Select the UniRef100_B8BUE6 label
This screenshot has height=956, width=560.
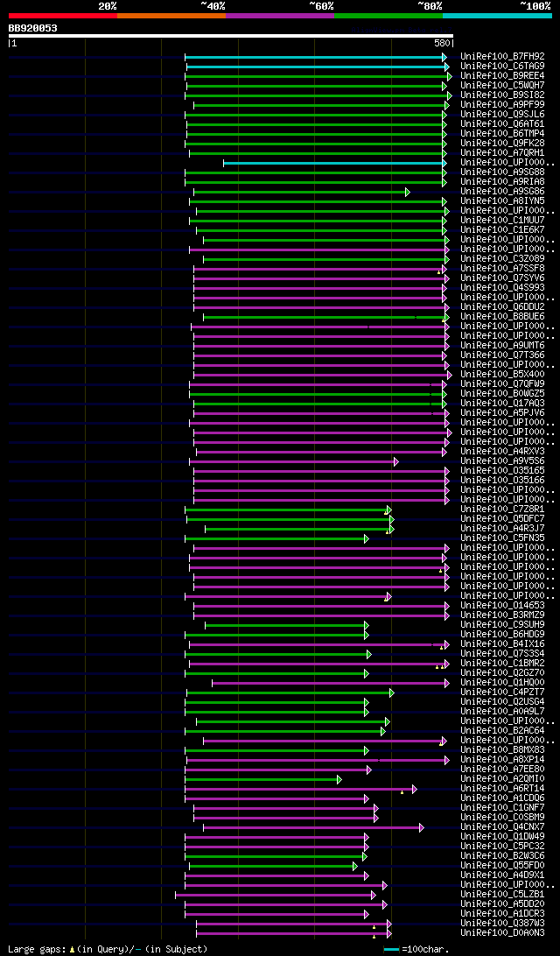coord(503,316)
